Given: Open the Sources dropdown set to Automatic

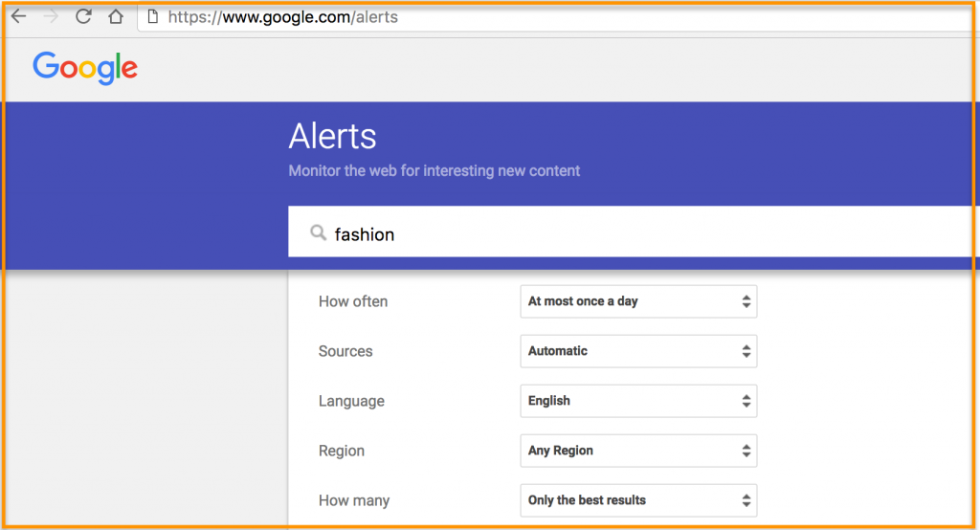Looking at the screenshot, I should 638,351.
